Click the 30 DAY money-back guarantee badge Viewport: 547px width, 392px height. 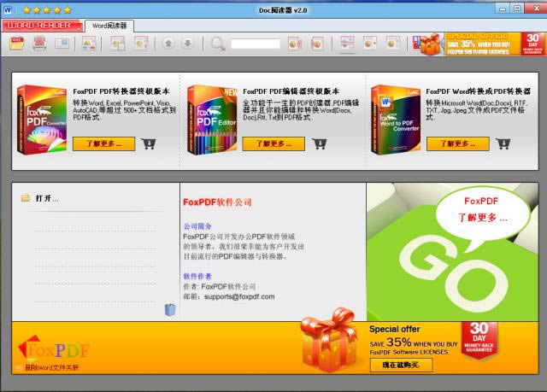479,340
